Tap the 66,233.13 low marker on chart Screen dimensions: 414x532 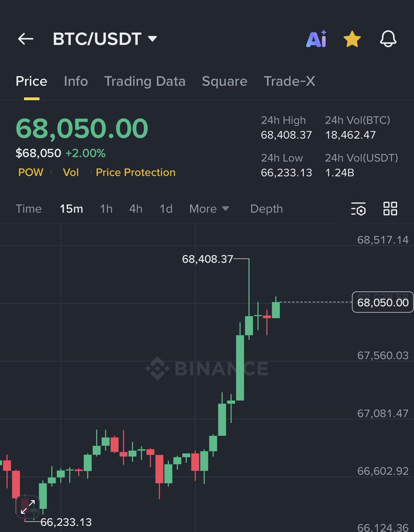click(x=66, y=522)
